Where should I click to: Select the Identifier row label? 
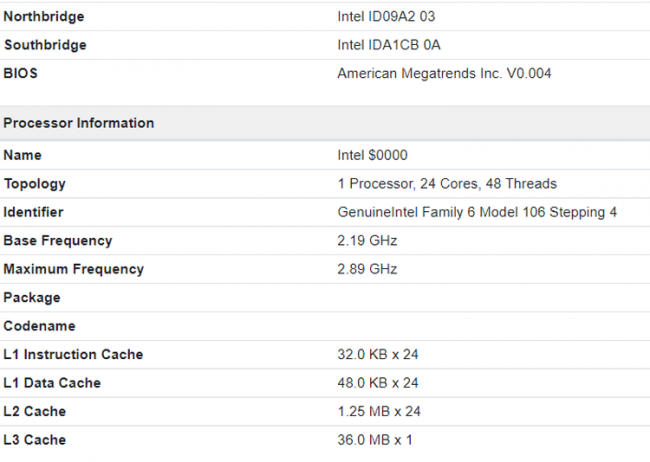pyautogui.click(x=36, y=213)
